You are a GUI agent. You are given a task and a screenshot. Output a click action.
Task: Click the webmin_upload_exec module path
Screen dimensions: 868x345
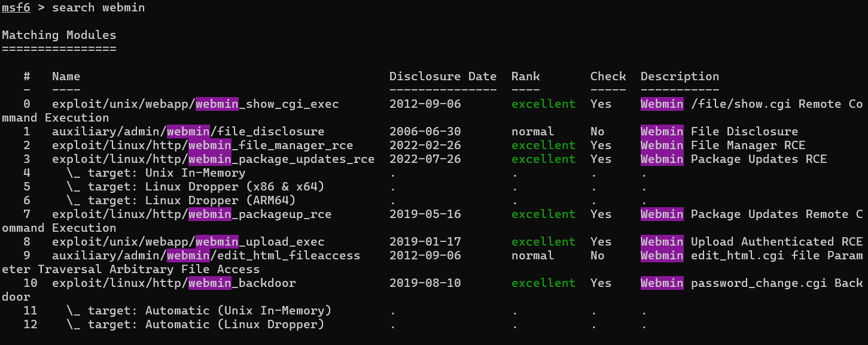click(x=188, y=242)
